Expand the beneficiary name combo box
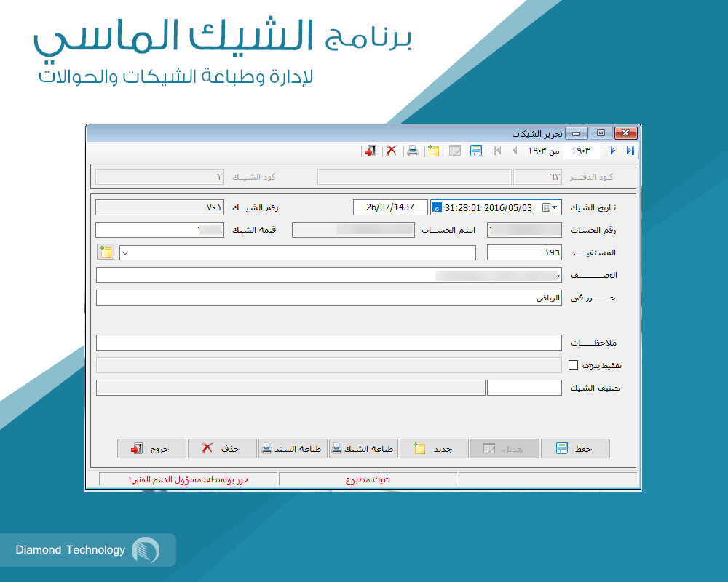The width and height of the screenshot is (728, 582). 125,253
